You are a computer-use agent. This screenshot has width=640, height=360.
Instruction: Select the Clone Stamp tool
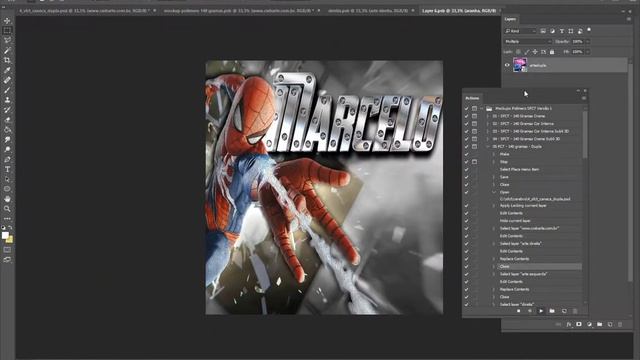[x=7, y=100]
